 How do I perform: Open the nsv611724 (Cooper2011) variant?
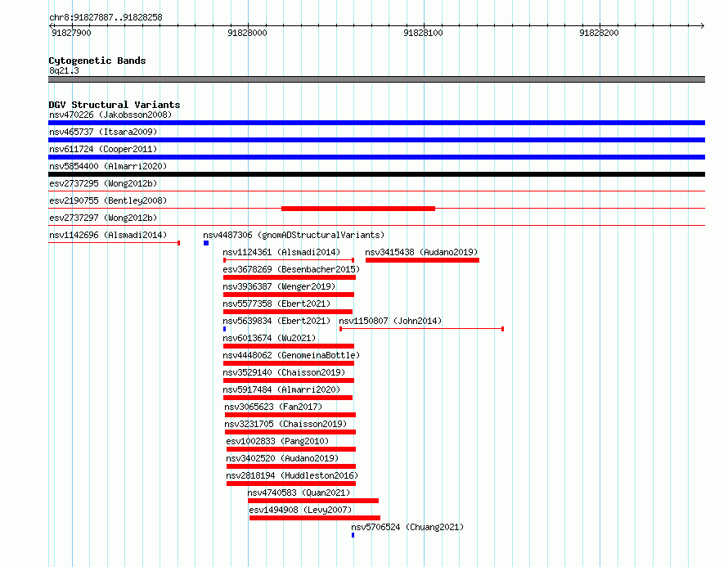103,149
